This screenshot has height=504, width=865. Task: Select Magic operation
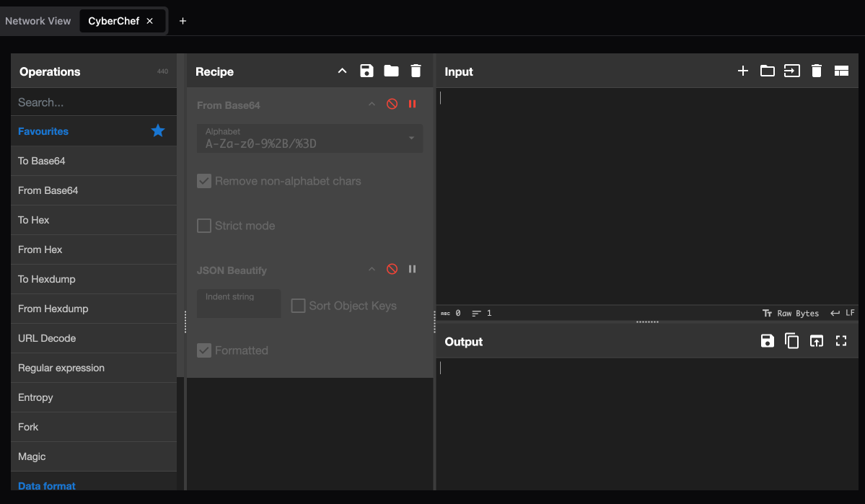point(94,456)
